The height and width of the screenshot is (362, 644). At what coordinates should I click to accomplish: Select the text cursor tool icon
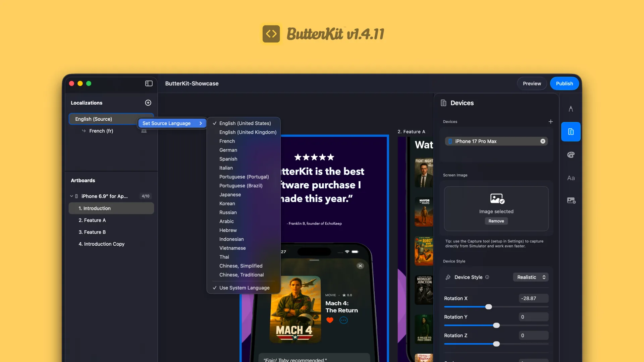(x=571, y=108)
